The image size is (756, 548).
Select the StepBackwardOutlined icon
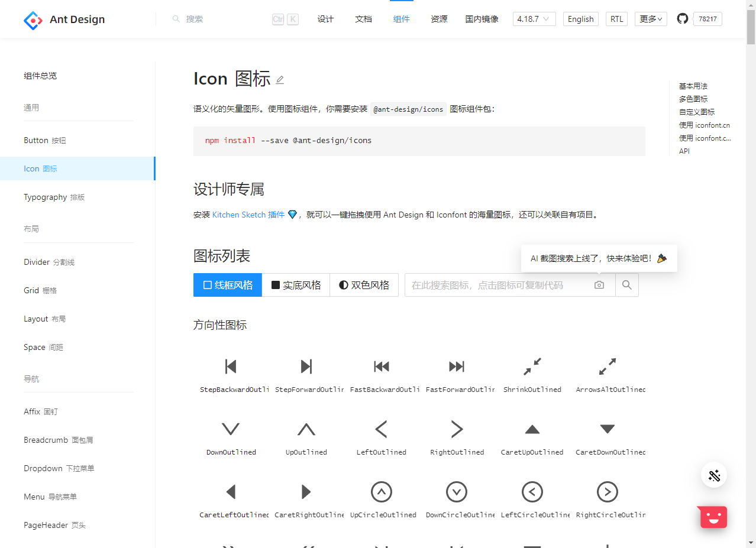[x=231, y=367]
